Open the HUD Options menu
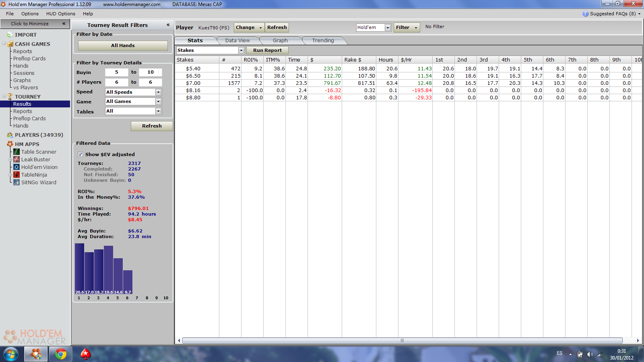Viewport: 644px width, 362px height. [60, 14]
